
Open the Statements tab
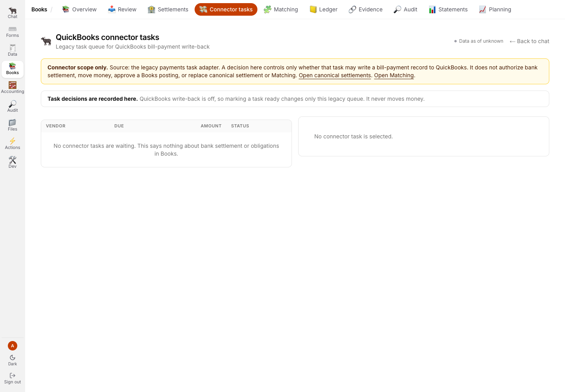pos(448,9)
